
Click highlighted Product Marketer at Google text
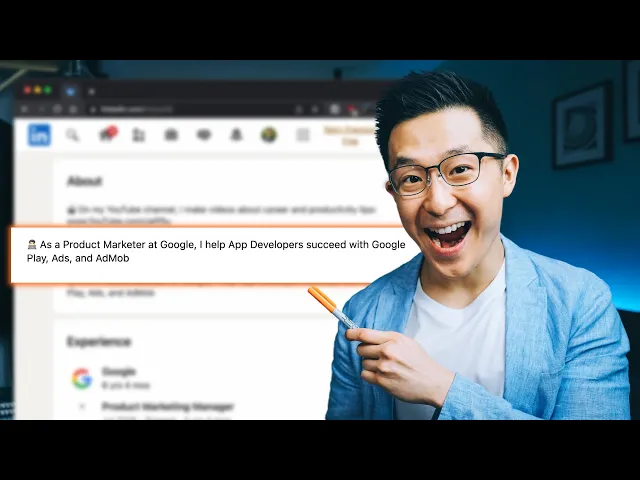pos(216,251)
